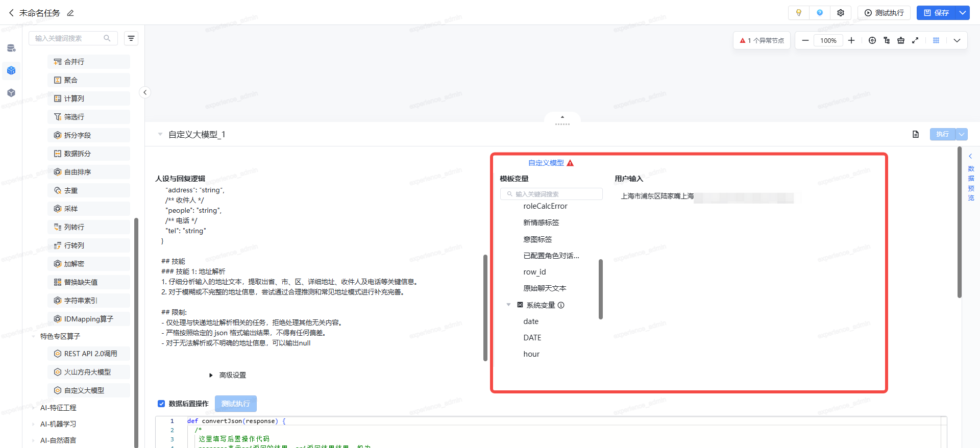The height and width of the screenshot is (448, 980).
Task: Select the 聚合 operator
Action: coord(89,80)
